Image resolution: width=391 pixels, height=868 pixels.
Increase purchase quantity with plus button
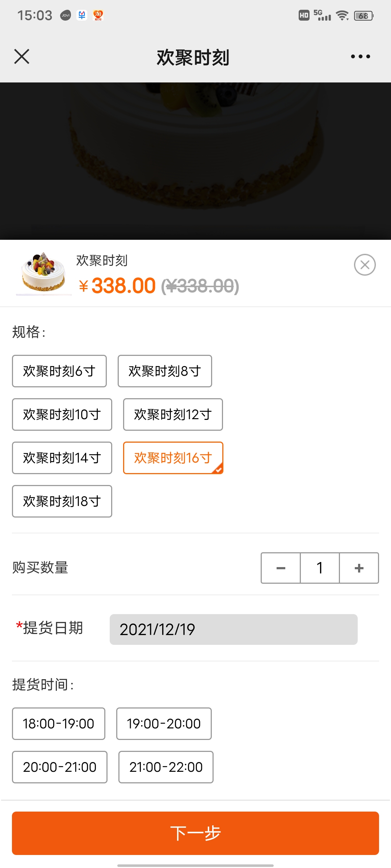359,568
